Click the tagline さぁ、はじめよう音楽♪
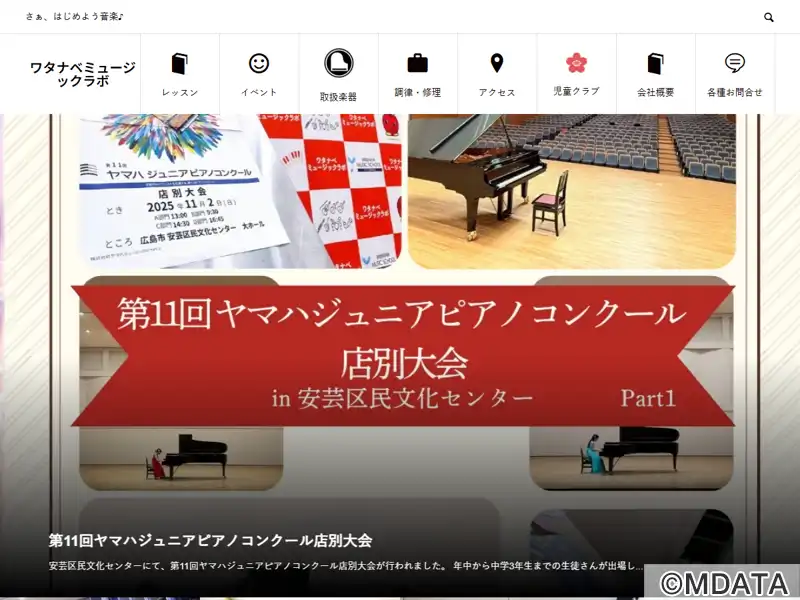Screen dimensions: 800x600 click(74, 17)
